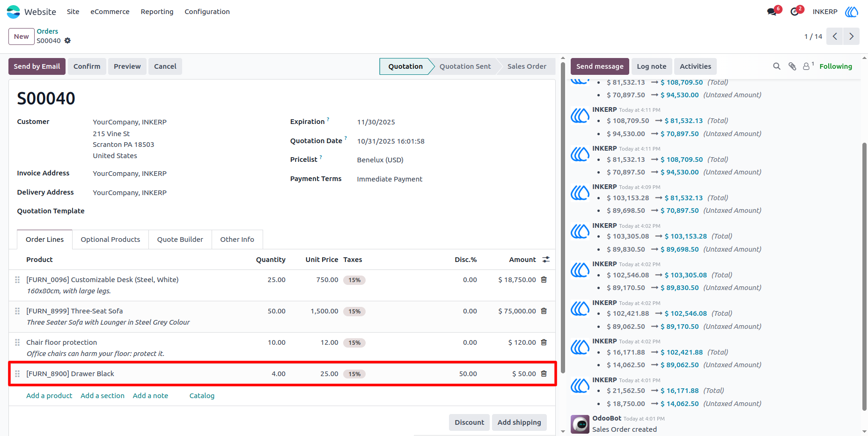The width and height of the screenshot is (868, 436).
Task: Open the Reporting menu
Action: [157, 12]
